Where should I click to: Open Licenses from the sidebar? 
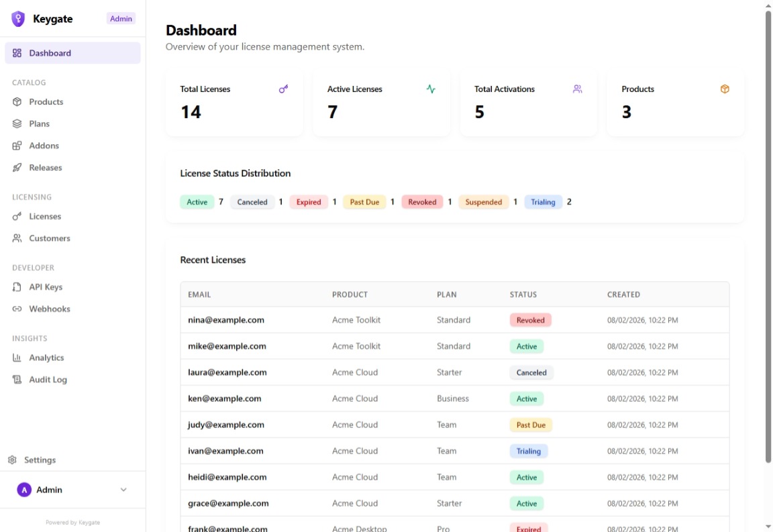[72, 216]
